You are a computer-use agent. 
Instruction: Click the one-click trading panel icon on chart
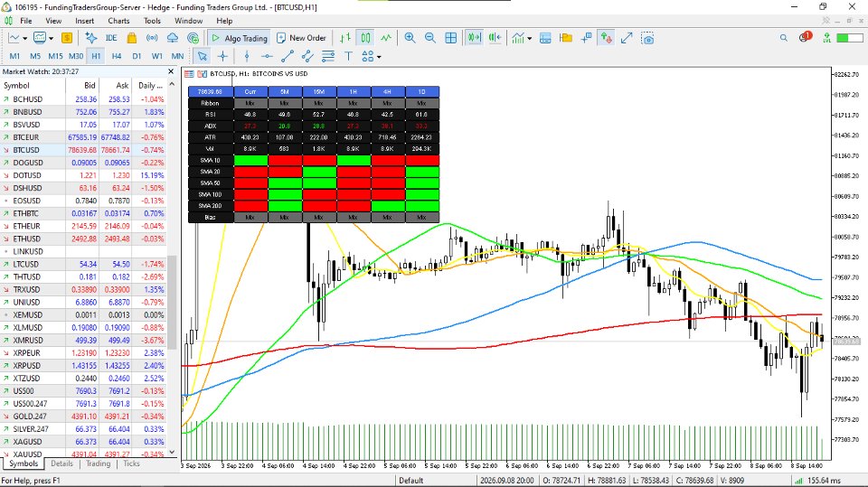point(202,74)
